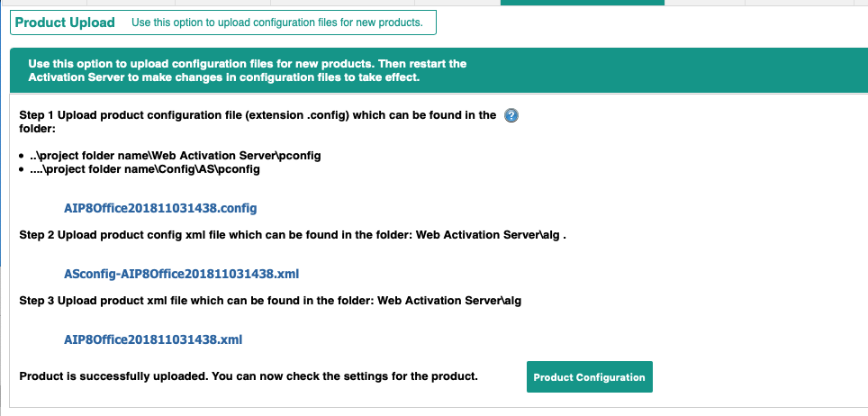Click the 'Product is successfully uploaded' message
Image resolution: width=868 pixels, height=416 pixels.
click(249, 376)
